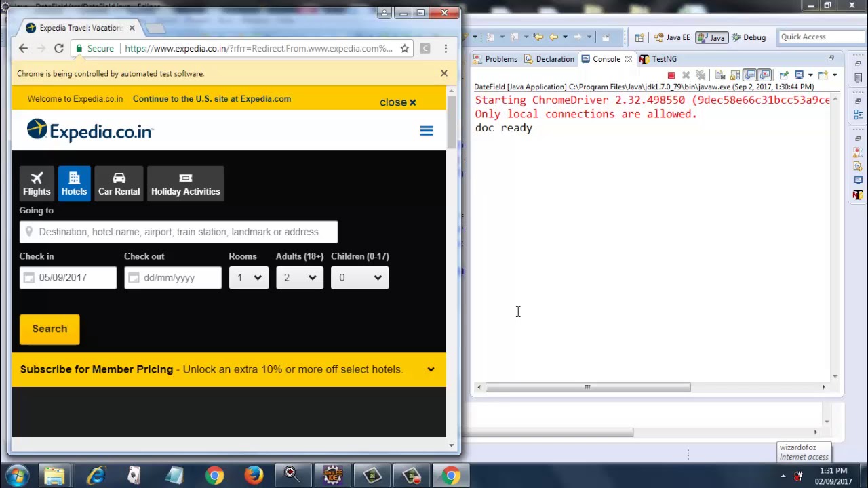The width and height of the screenshot is (868, 488).
Task: Close the Console view tab
Action: (x=628, y=59)
